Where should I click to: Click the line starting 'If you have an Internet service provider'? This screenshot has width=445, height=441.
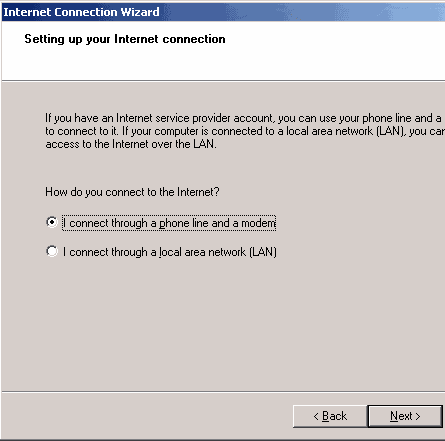tap(243, 118)
